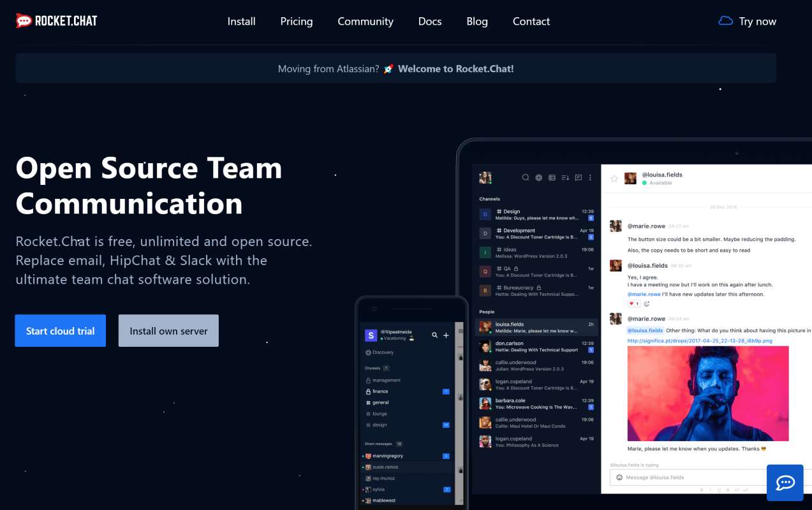
Task: Click the cloud icon beside Try now
Action: [x=725, y=21]
